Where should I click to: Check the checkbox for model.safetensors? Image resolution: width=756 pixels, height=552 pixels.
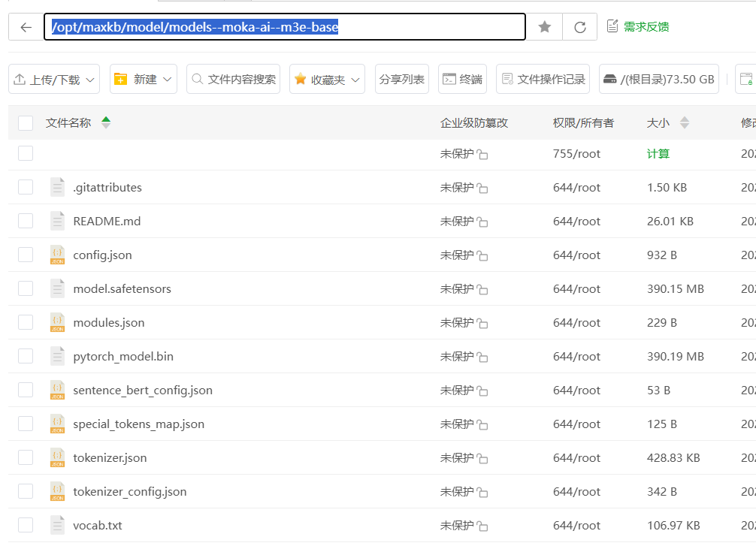(x=25, y=288)
